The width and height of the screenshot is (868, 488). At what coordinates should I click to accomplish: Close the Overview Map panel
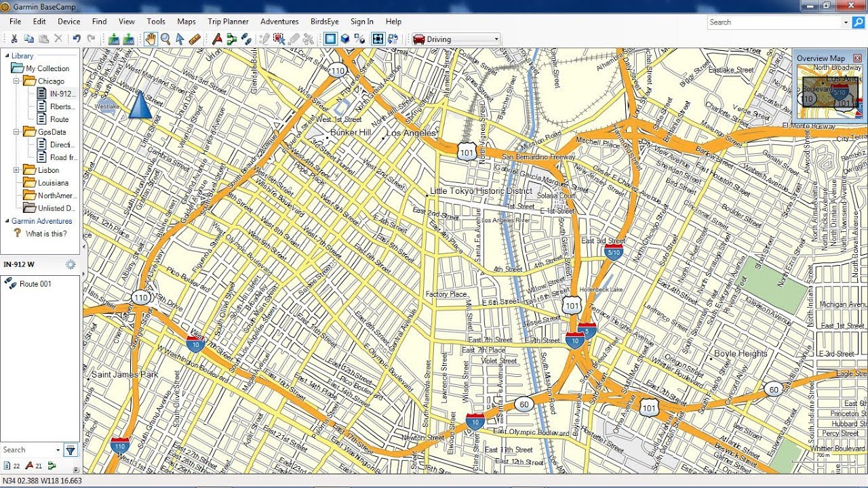pyautogui.click(x=858, y=58)
